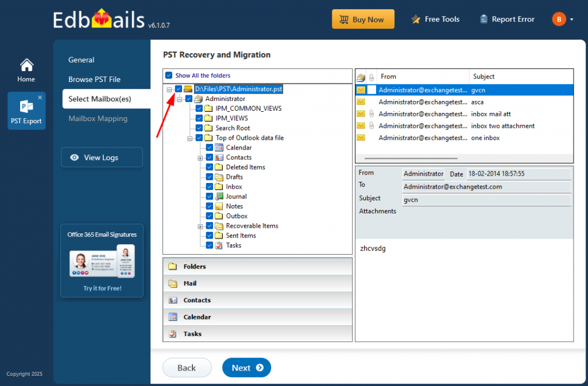Select the inbox two attachment message row
Viewport: 588px width, 386px height.
[x=464, y=126]
